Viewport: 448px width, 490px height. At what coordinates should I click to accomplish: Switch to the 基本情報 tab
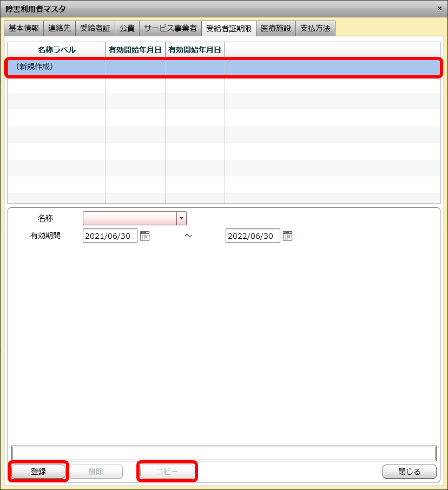(24, 28)
